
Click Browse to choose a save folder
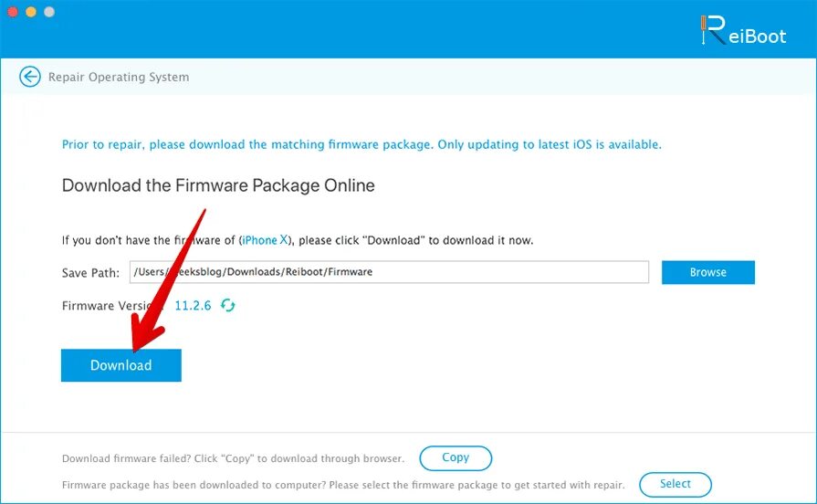coord(708,272)
